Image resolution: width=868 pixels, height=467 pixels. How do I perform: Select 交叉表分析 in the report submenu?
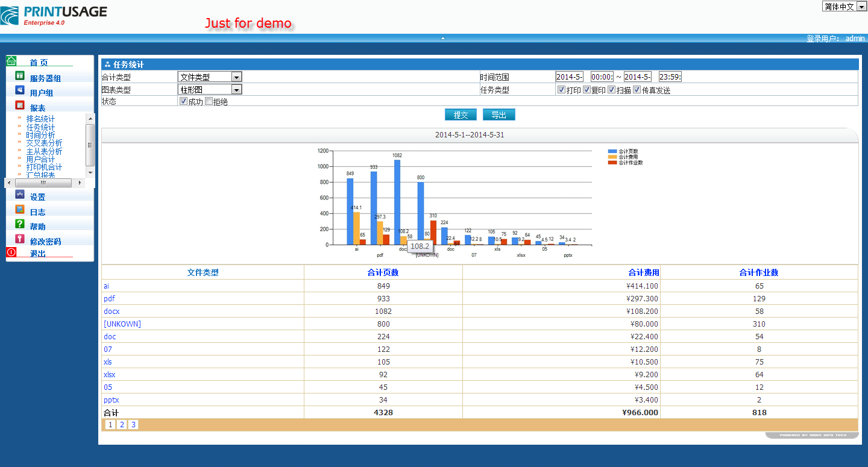(44, 143)
